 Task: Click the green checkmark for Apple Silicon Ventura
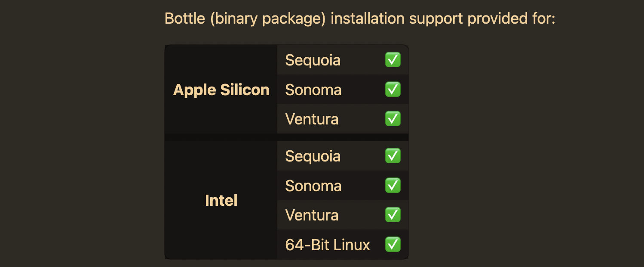tap(393, 119)
